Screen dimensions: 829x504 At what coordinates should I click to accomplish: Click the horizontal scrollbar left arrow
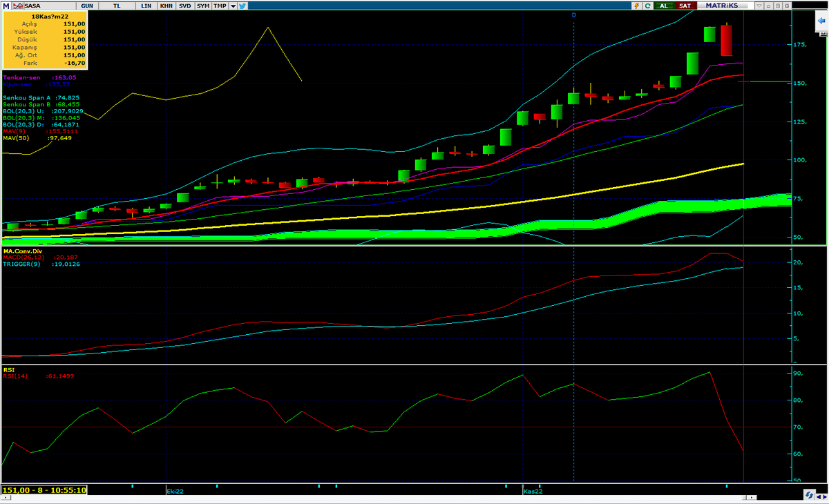tap(6, 498)
